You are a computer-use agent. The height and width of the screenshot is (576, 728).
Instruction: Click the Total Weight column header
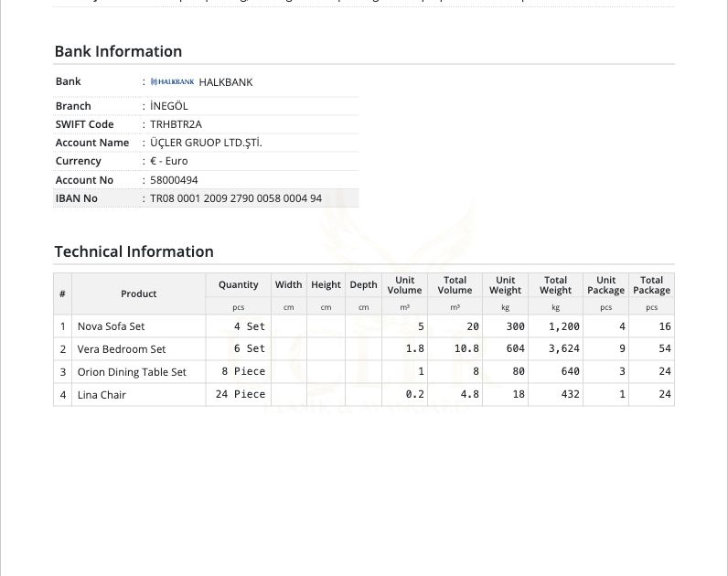556,285
